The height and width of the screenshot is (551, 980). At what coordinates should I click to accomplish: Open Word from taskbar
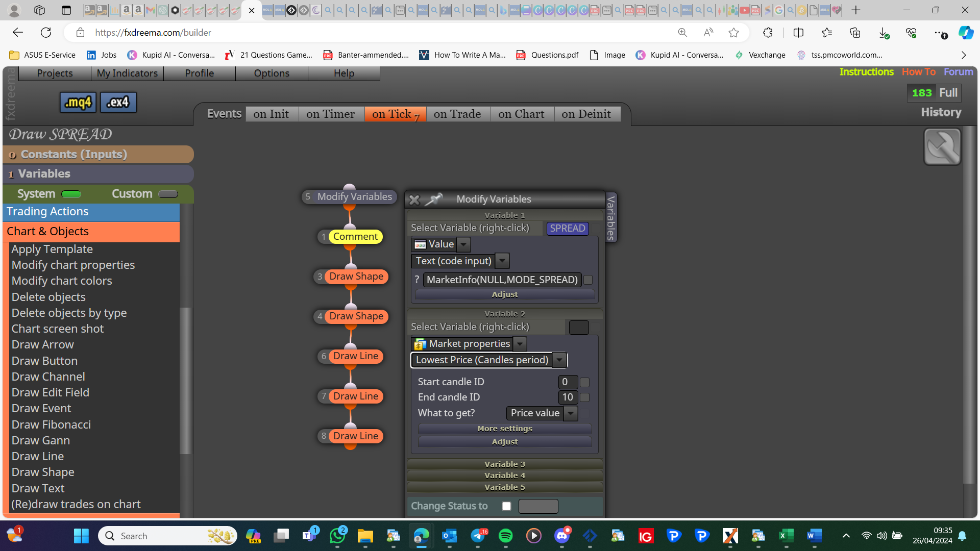[x=814, y=536]
